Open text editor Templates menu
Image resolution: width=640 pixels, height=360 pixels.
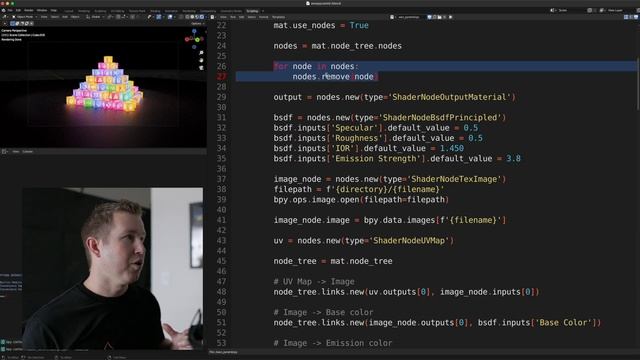(278, 17)
